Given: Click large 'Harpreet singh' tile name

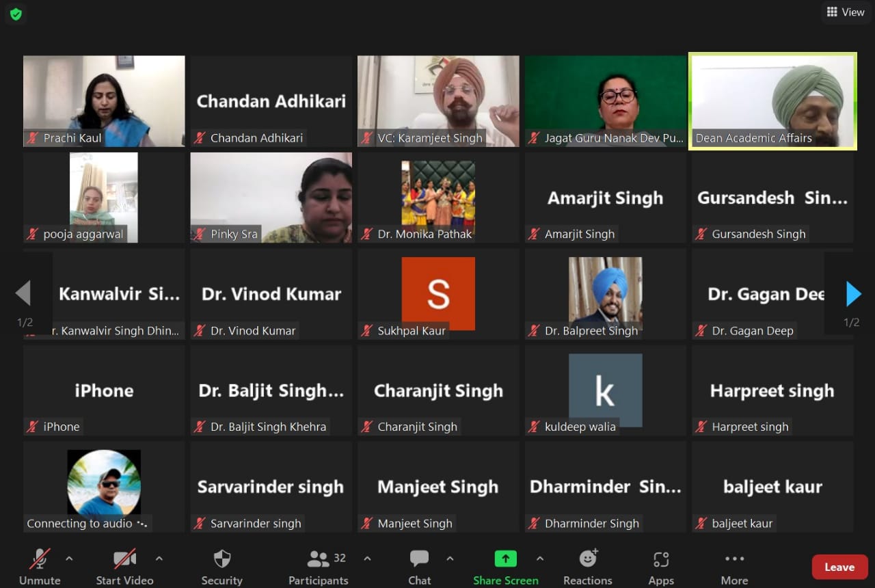Looking at the screenshot, I should click(x=772, y=391).
